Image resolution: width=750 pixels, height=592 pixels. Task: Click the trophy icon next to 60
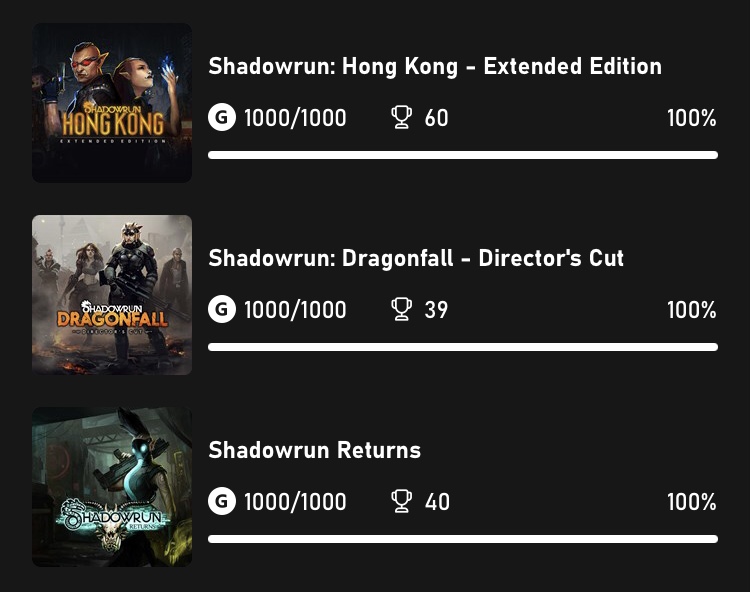point(401,117)
